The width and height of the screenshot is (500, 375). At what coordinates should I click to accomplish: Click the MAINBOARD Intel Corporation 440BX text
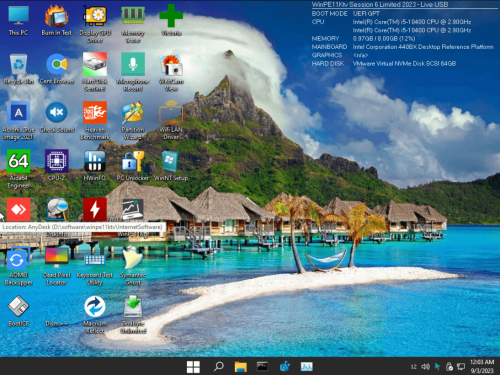pos(423,47)
